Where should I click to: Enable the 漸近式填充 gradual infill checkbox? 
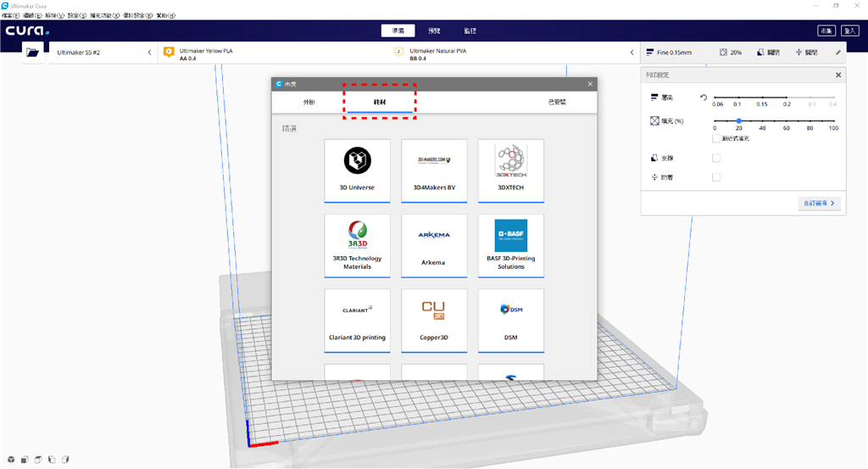tap(716, 138)
